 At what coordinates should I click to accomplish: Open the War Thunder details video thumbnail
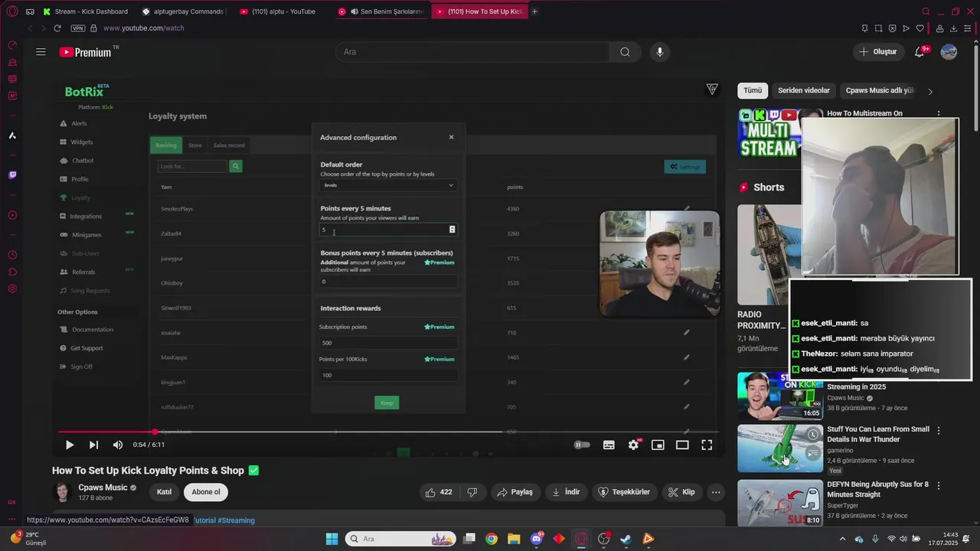pyautogui.click(x=780, y=449)
